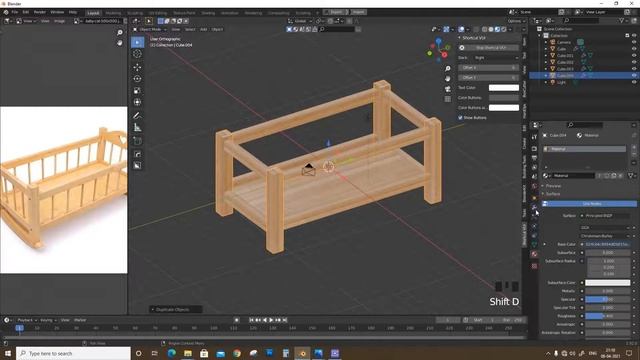Click Text Color white swatch
This screenshot has height=360, width=640.
click(504, 88)
